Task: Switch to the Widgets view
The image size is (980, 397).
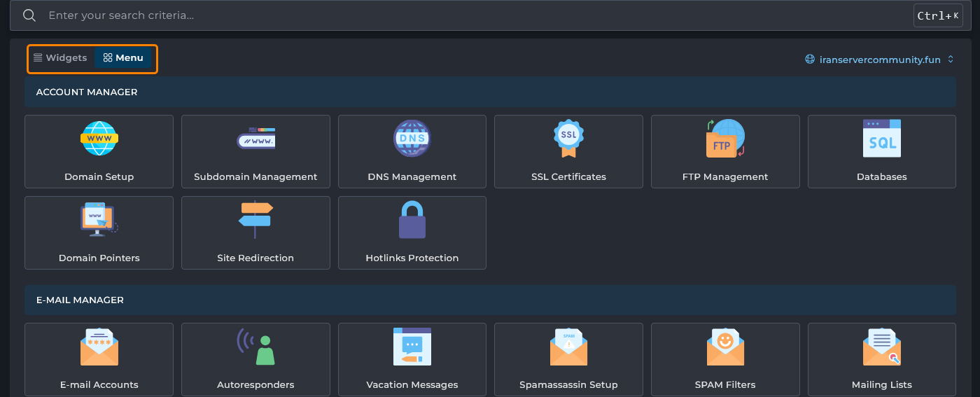Action: point(60,58)
